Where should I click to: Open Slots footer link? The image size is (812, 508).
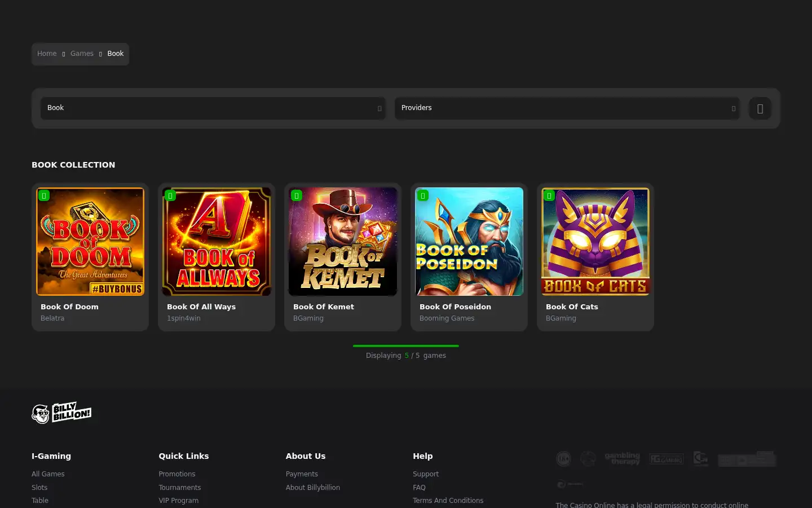[39, 488]
